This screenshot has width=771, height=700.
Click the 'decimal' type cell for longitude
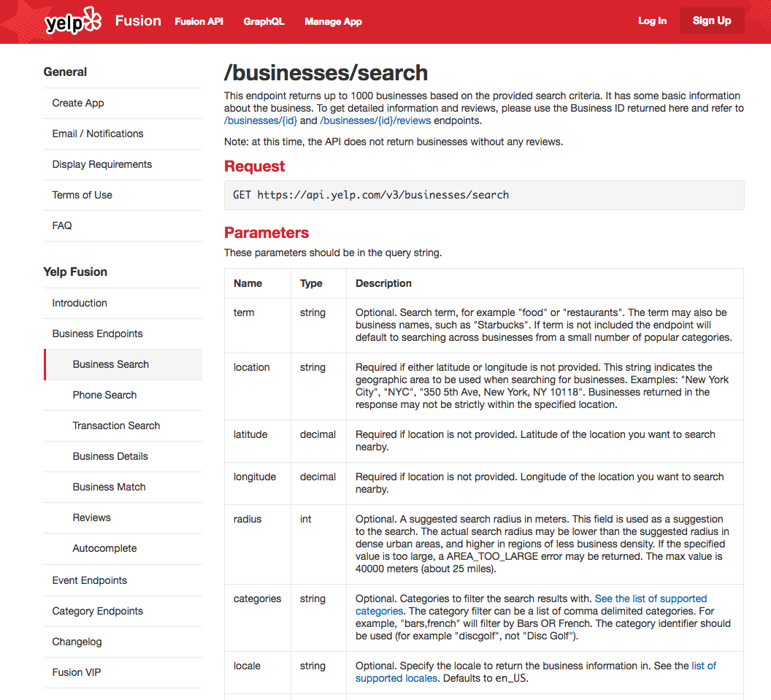[318, 483]
